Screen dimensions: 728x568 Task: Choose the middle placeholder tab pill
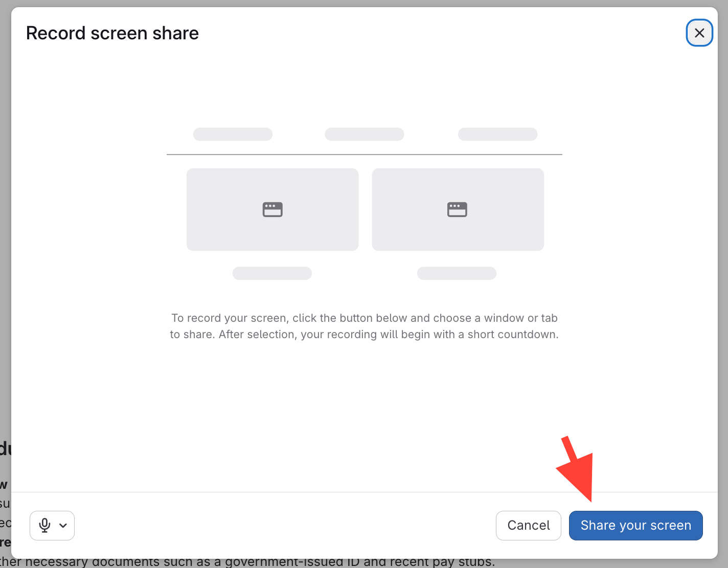(365, 134)
